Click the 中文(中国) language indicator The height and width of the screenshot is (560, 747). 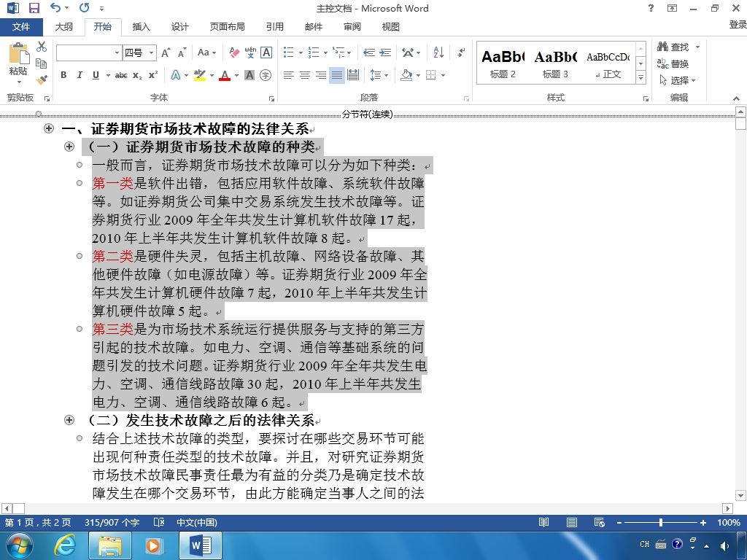coord(197,522)
